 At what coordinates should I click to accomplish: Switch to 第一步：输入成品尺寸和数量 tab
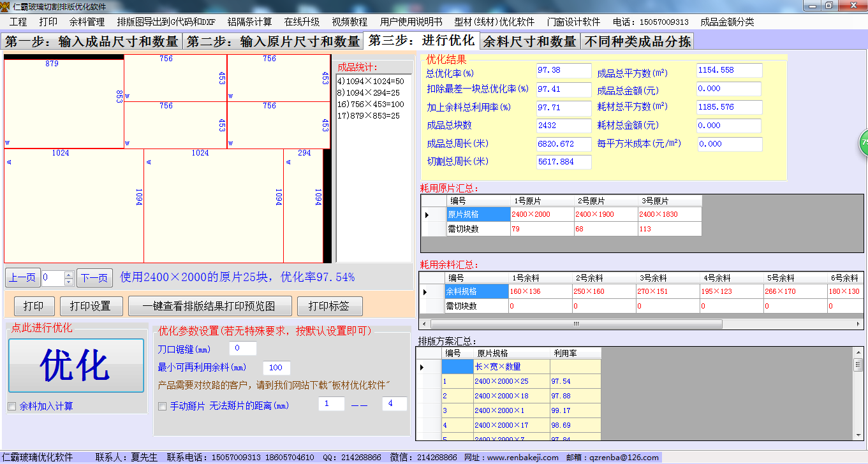click(92, 41)
